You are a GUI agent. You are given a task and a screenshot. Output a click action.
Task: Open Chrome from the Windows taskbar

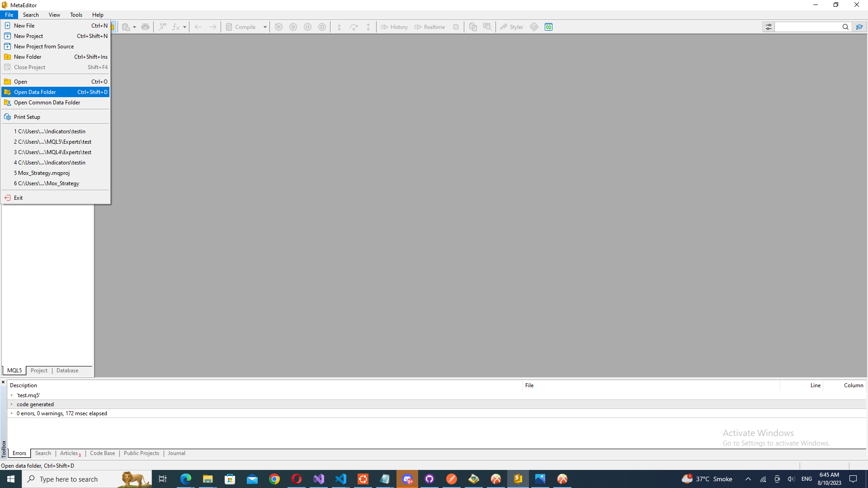(274, 479)
